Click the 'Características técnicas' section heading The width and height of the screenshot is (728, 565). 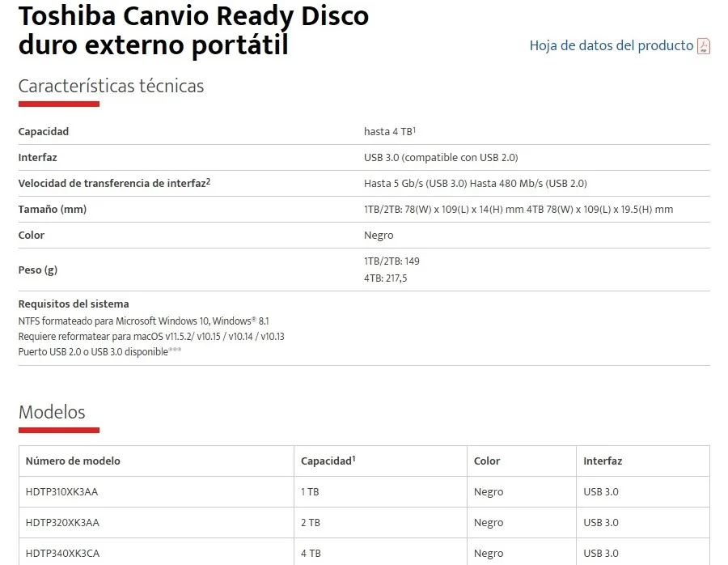coord(111,86)
